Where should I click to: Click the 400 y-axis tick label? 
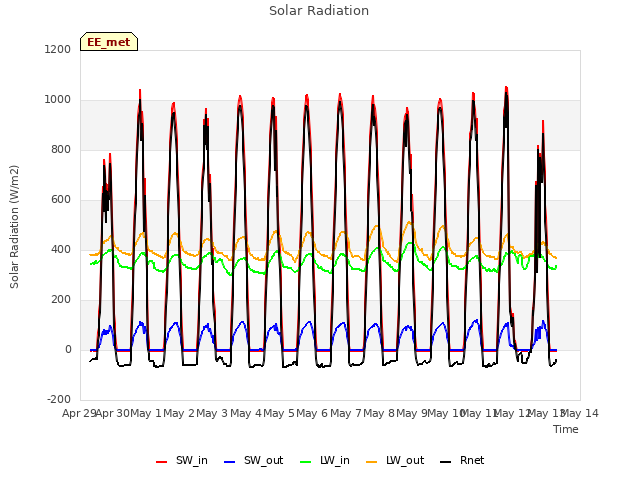(x=61, y=249)
